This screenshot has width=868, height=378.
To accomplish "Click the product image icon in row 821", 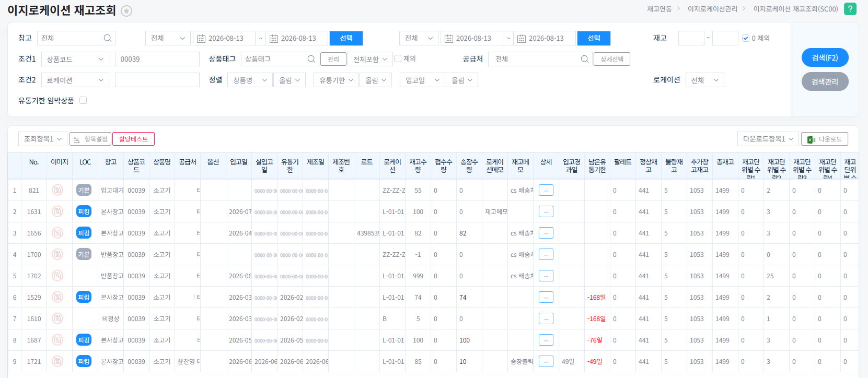I will pyautogui.click(x=57, y=190).
